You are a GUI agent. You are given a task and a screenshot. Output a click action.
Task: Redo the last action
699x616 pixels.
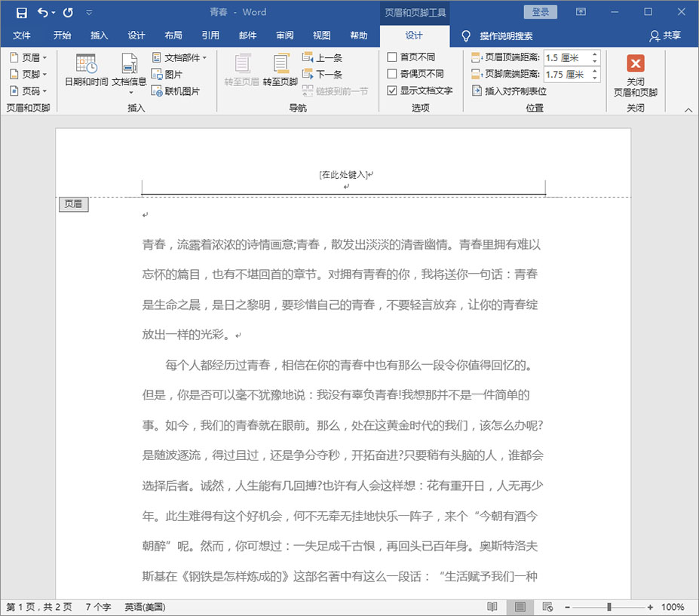coord(68,13)
